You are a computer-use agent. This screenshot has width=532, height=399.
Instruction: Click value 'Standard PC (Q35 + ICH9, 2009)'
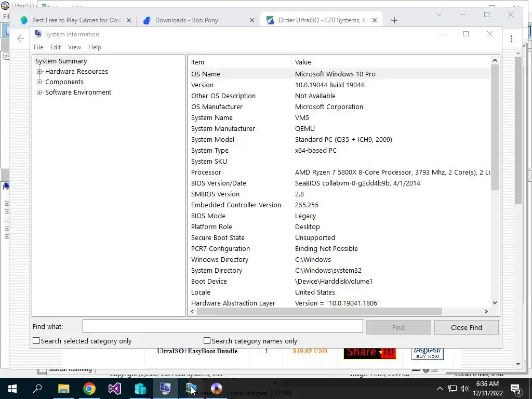(x=343, y=139)
